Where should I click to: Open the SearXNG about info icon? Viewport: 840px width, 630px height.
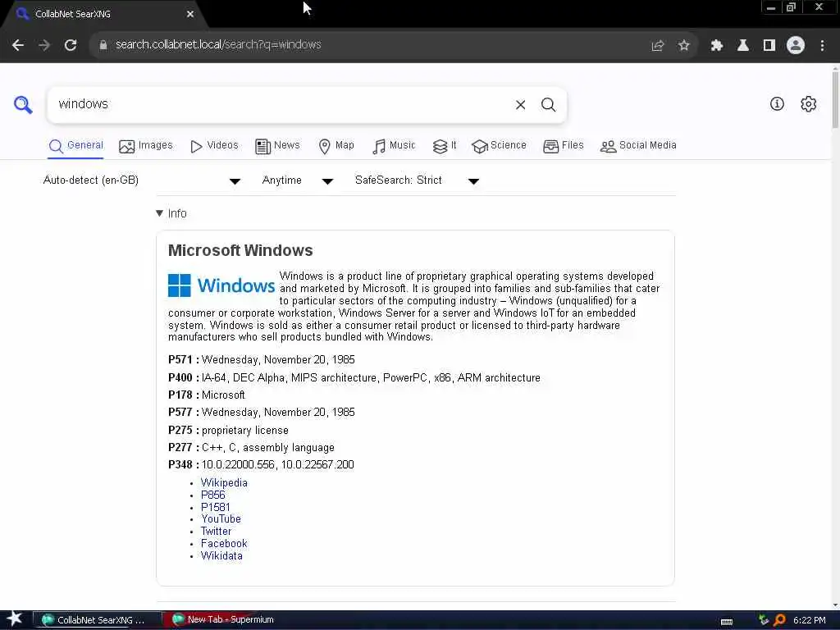[777, 104]
